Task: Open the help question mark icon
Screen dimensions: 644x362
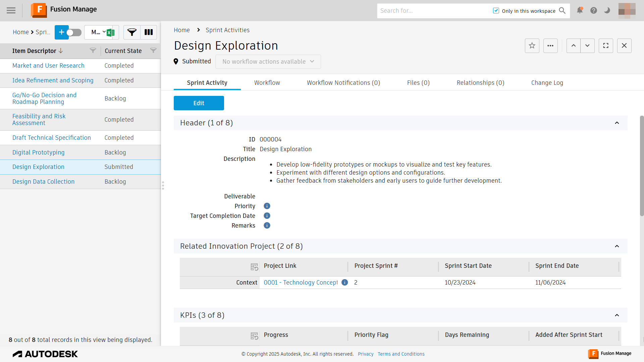Action: click(594, 10)
